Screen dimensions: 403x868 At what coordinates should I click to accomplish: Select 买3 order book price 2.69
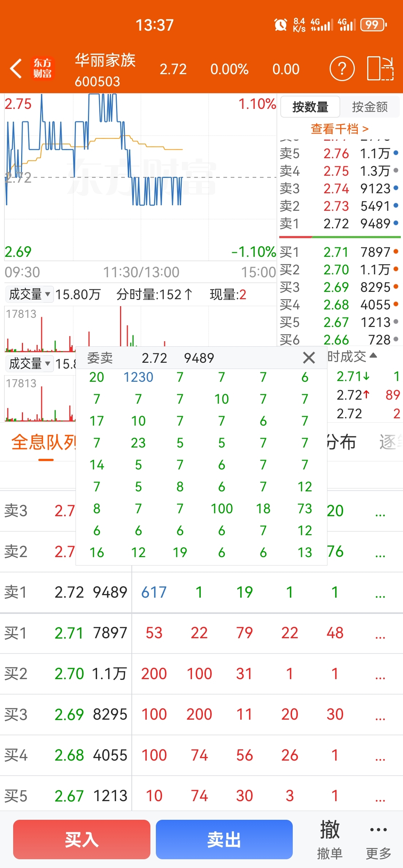pos(336,287)
